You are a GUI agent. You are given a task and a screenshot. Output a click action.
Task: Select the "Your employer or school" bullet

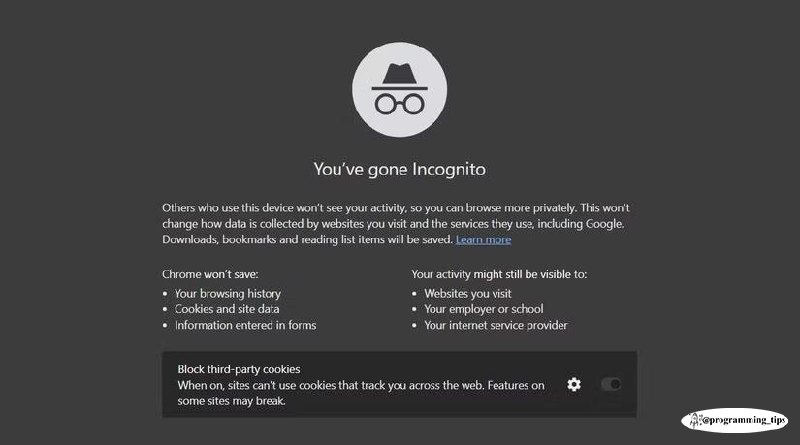(484, 309)
